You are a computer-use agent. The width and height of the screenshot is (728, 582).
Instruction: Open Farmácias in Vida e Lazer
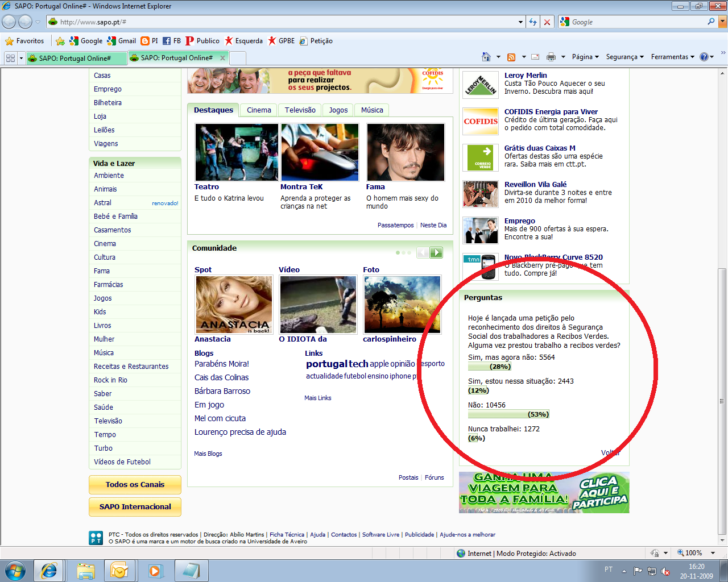point(109,285)
